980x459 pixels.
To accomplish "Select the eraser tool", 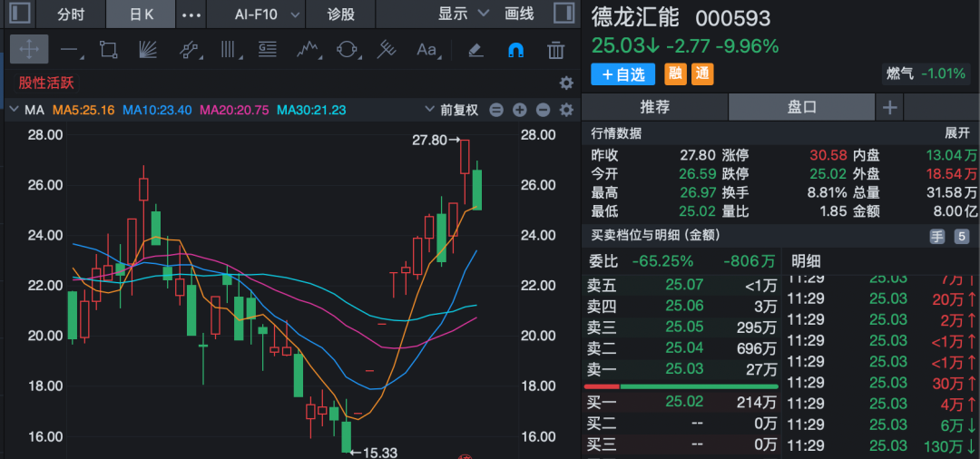I will (x=475, y=50).
